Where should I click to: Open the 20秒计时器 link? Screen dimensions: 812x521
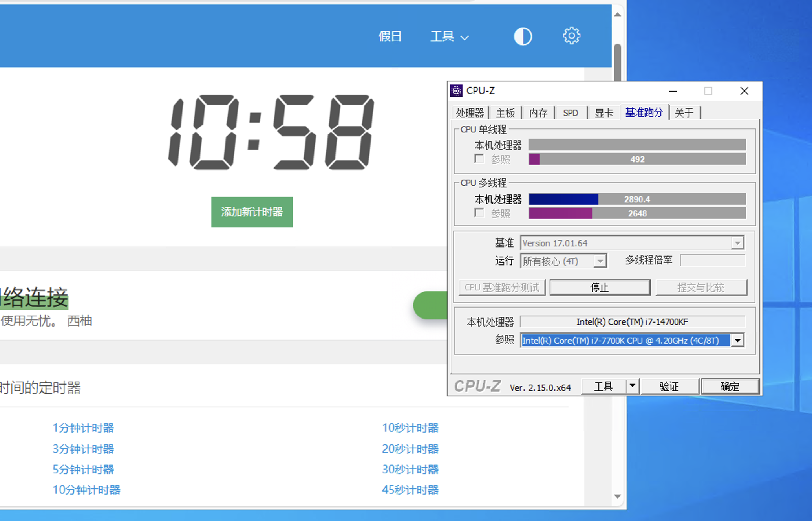410,449
